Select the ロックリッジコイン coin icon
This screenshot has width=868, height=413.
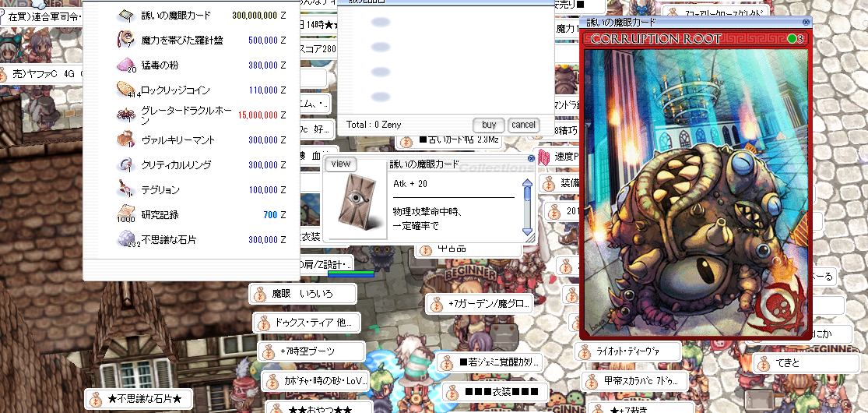[125, 90]
